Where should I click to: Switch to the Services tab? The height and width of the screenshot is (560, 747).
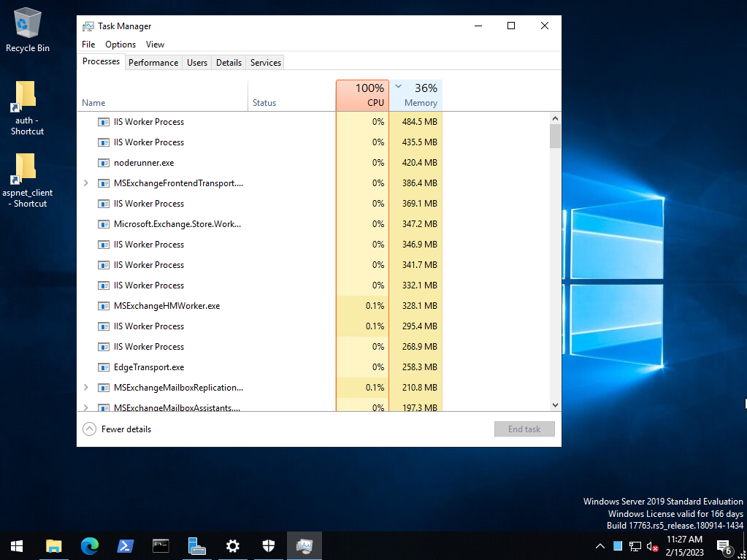click(265, 62)
